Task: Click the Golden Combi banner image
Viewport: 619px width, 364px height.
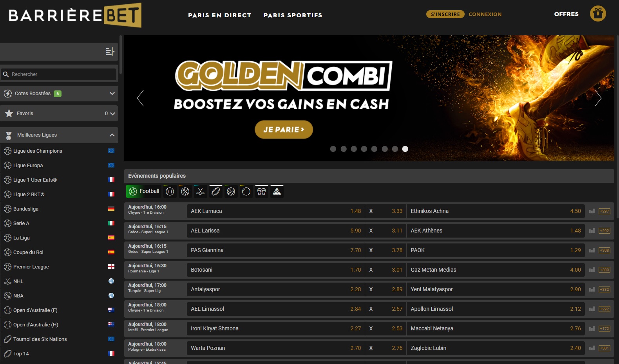Action: (x=369, y=98)
